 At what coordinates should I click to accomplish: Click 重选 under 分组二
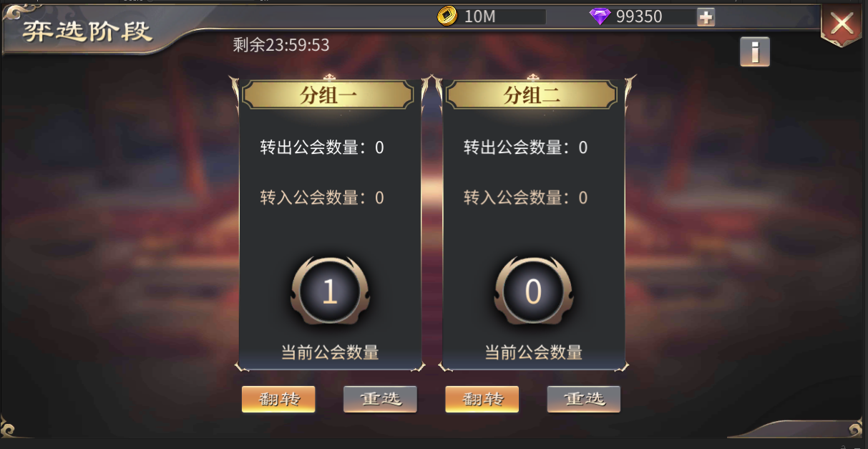583,399
